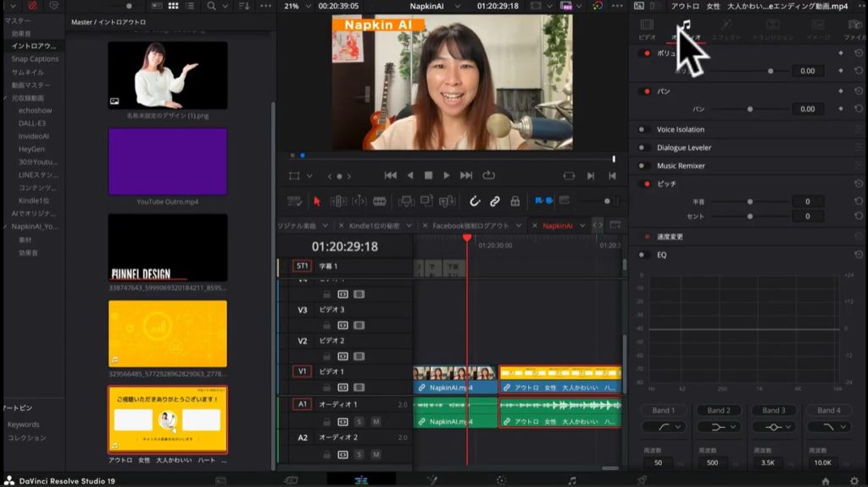
Task: Toggle the Linked Selection chain icon
Action: [495, 201]
